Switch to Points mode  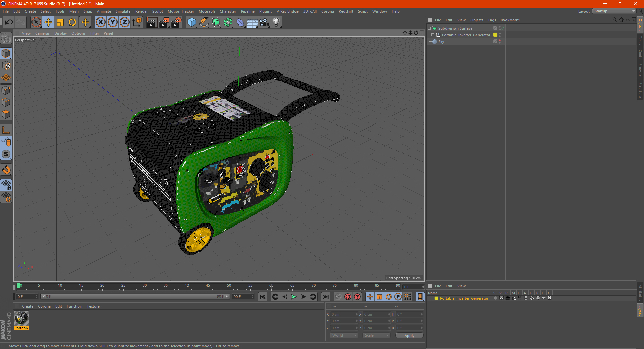point(6,90)
